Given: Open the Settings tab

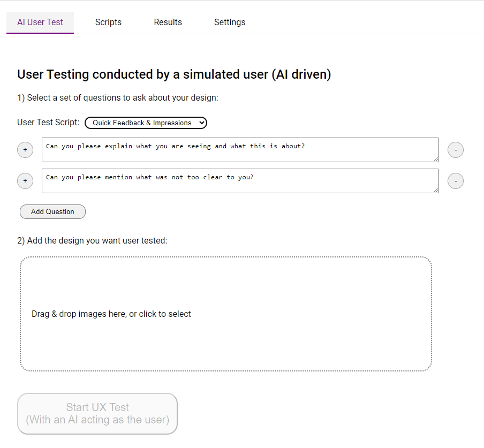Looking at the screenshot, I should (x=230, y=22).
